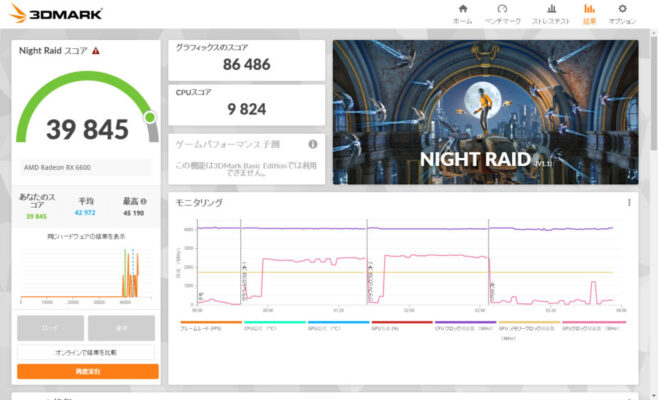This screenshot has height=400, width=658.
Task: Click the green あなたのスコア value 39 845
Action: coord(36,217)
